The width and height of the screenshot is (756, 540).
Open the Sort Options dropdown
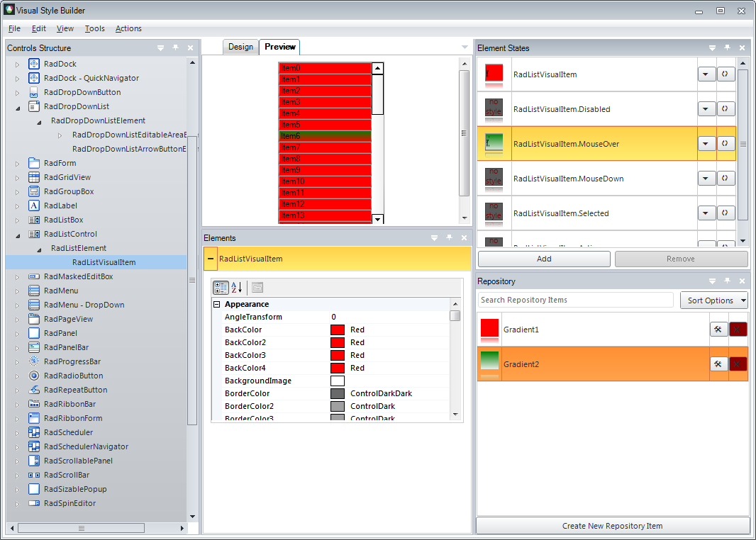point(714,300)
